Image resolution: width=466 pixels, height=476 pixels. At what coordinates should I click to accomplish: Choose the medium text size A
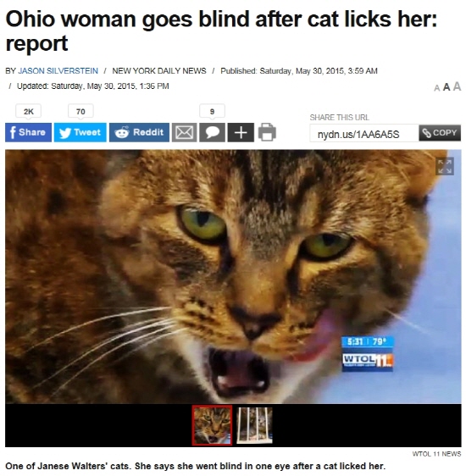447,87
